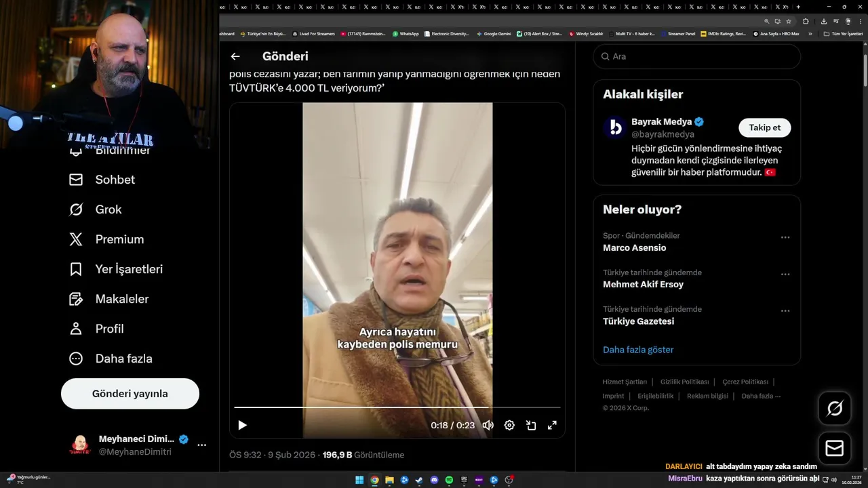Screen dimensions: 868x488
Task: Open Tüm Yer İşaretleri folder
Action: 843,33
